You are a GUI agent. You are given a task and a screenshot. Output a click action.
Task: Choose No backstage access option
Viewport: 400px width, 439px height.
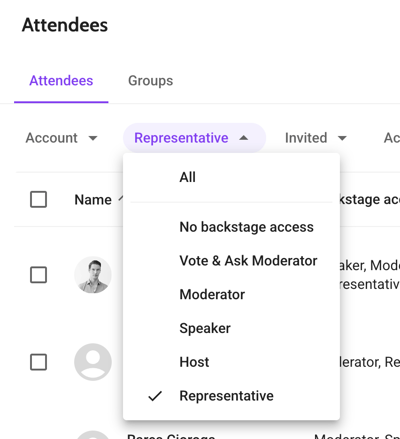[231, 227]
